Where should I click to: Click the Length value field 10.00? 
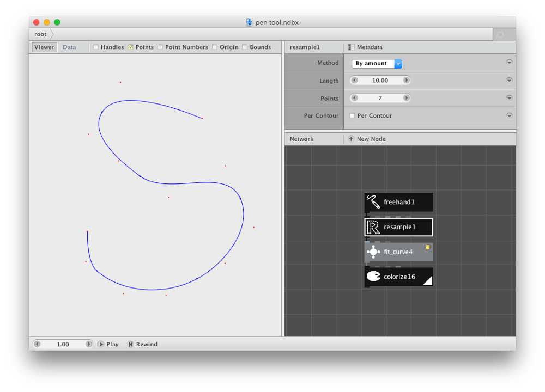pos(380,80)
